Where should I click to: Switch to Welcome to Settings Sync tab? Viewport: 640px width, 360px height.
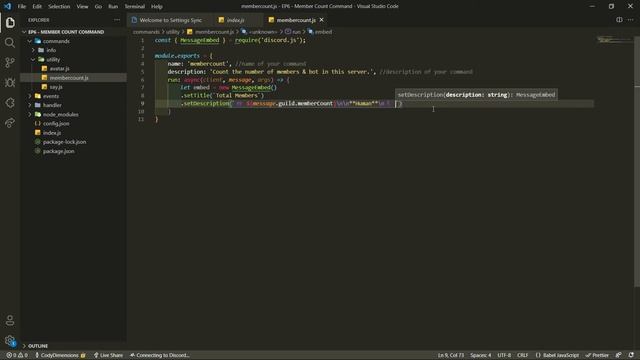coord(170,20)
